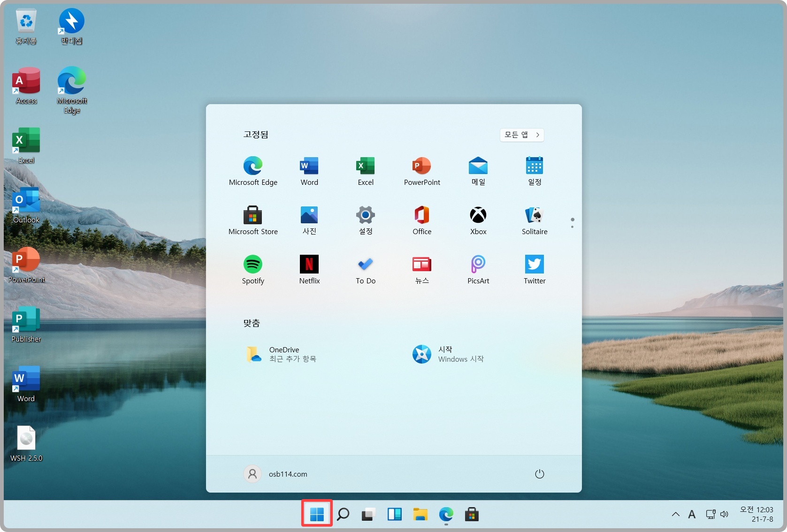Open Widgets panel from taskbar
787x532 pixels.
click(394, 514)
